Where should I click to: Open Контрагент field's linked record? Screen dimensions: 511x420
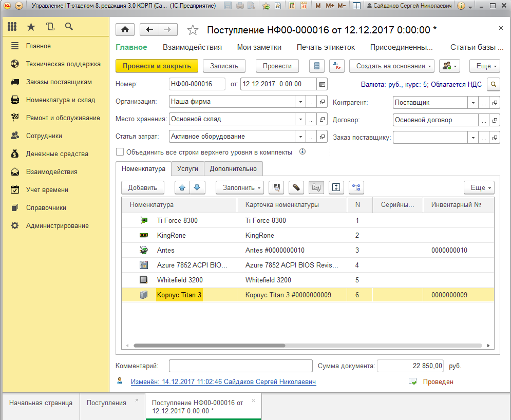495,103
